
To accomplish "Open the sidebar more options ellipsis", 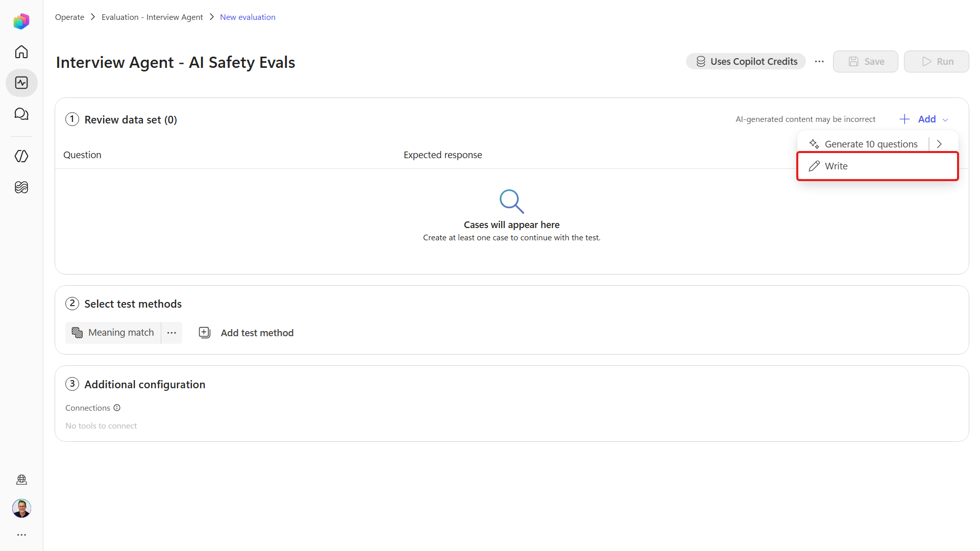I will (21, 535).
